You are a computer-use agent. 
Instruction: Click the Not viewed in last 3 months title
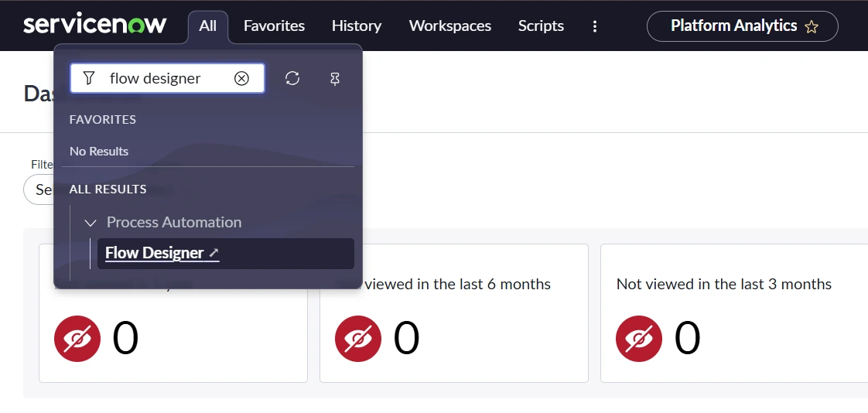click(x=723, y=284)
